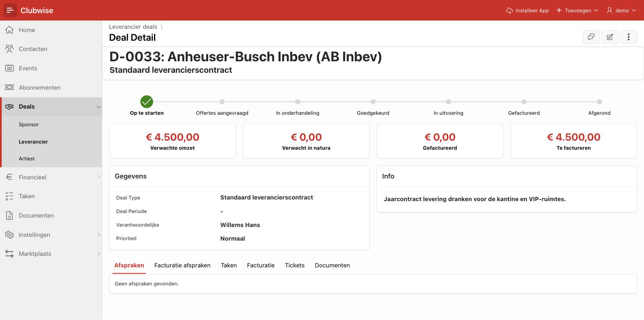
Task: Click the Gefactureerd amount card
Action: click(440, 141)
